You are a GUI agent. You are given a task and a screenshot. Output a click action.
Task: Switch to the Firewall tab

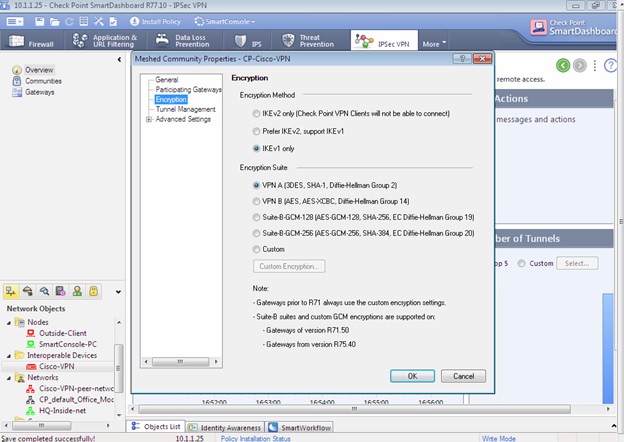point(32,41)
